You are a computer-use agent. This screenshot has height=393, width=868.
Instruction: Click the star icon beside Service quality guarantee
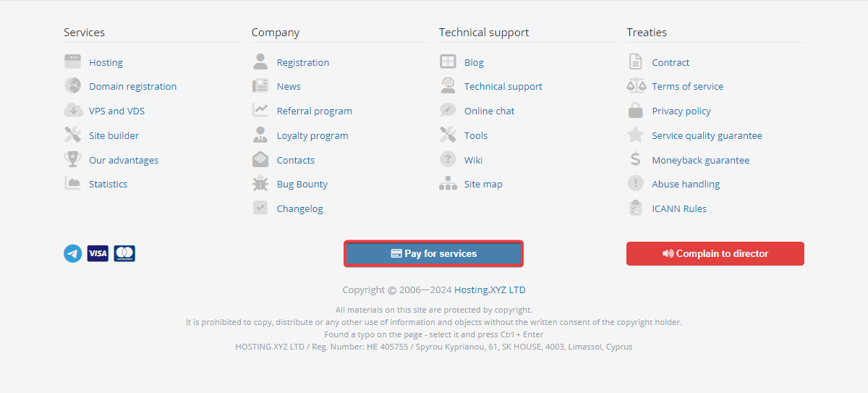pyautogui.click(x=635, y=135)
